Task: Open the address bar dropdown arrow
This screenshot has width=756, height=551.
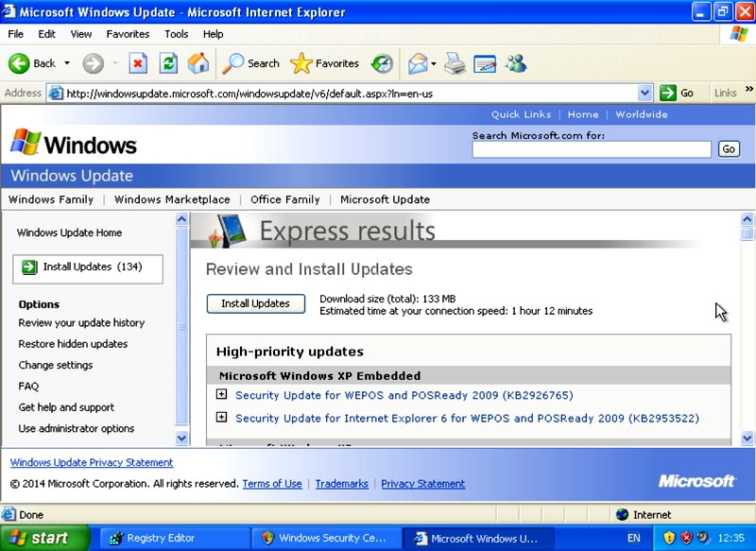Action: coord(645,93)
